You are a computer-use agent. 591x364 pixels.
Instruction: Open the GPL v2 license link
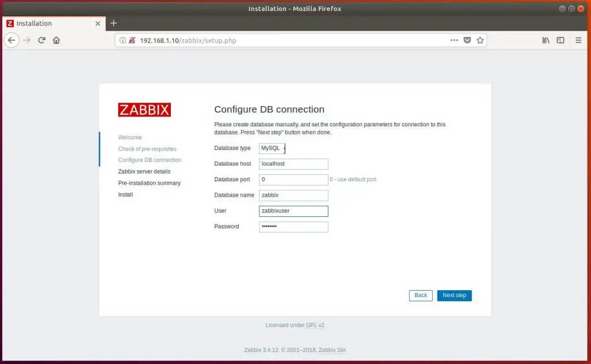tap(315, 325)
